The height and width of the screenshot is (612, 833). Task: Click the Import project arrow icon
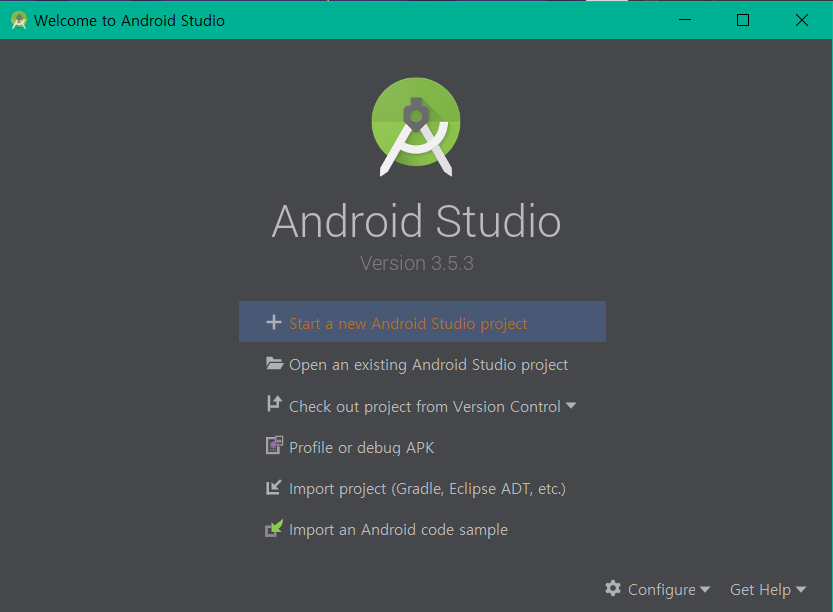click(273, 487)
